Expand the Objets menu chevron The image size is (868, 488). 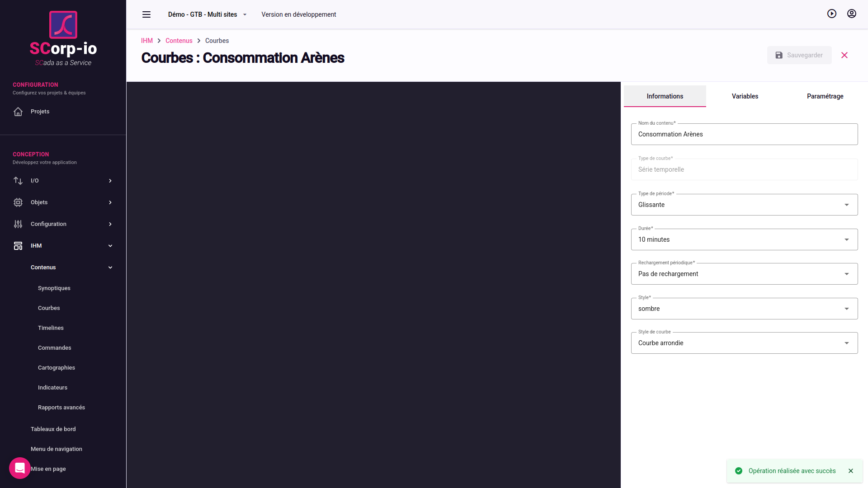click(x=110, y=202)
